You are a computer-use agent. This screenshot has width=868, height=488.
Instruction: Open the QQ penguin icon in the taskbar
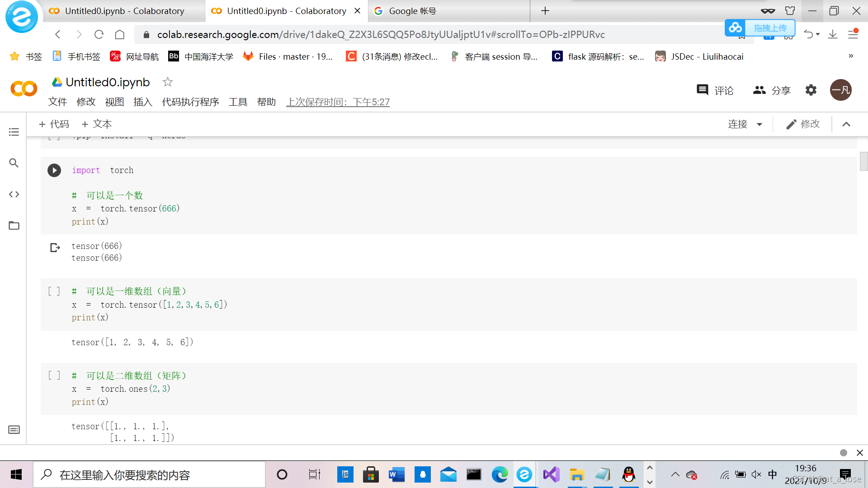(x=628, y=474)
